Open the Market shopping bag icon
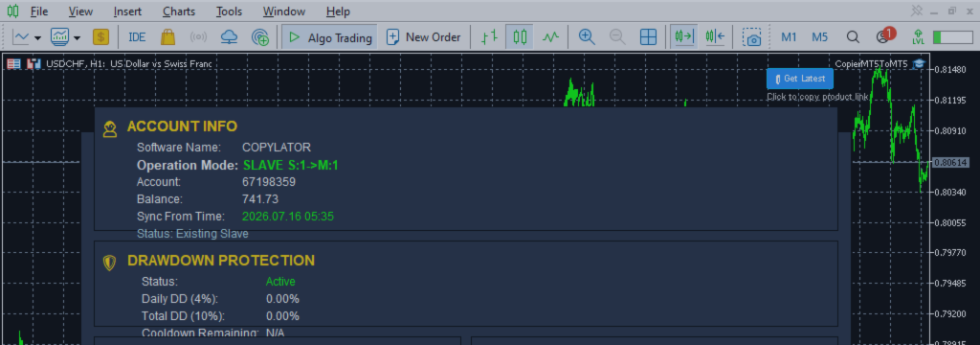 click(x=167, y=37)
